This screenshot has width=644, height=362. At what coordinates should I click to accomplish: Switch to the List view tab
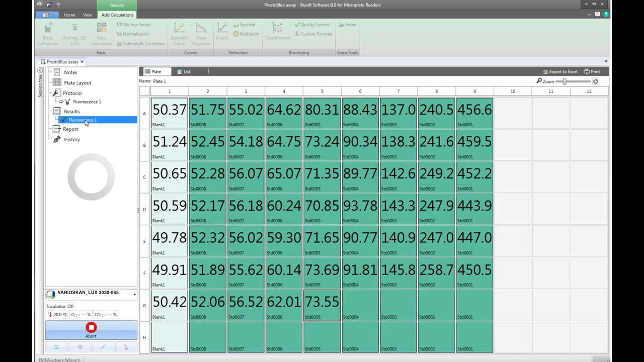coord(184,71)
